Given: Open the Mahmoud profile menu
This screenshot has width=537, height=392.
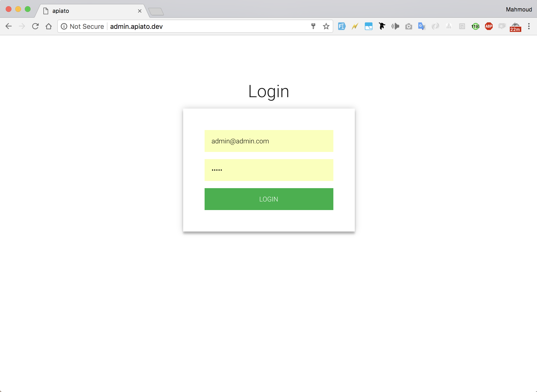Looking at the screenshot, I should coord(519,10).
